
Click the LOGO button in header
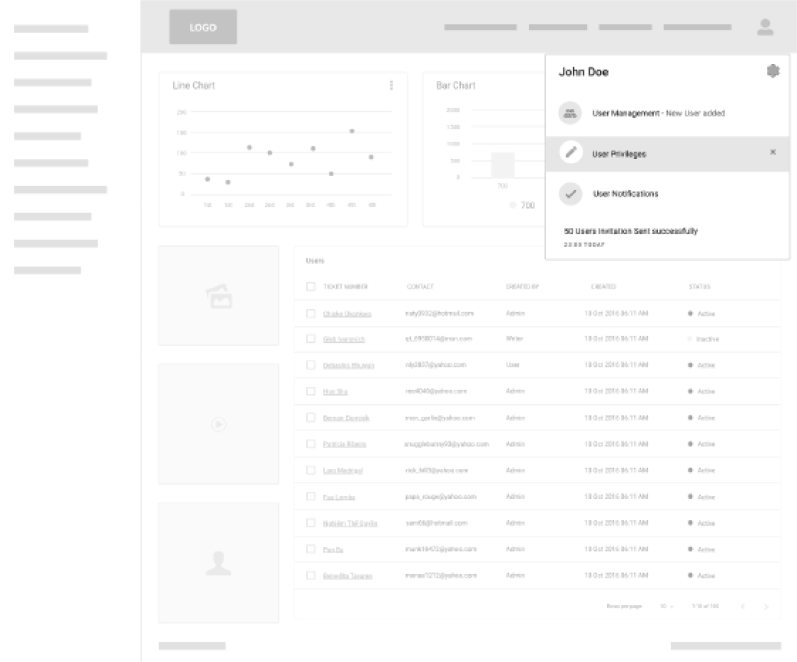point(203,27)
